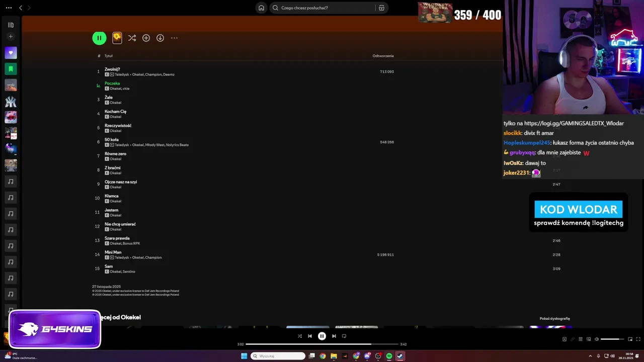Viewport: 644px width, 362px height.
Task: Click the 'Tytuł' column header
Action: (x=109, y=56)
